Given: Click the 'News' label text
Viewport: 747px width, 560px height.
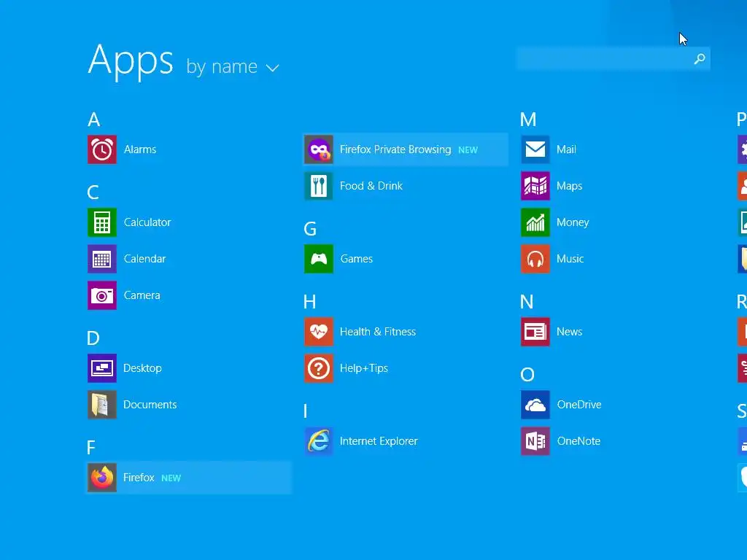Looking at the screenshot, I should pyautogui.click(x=569, y=332).
